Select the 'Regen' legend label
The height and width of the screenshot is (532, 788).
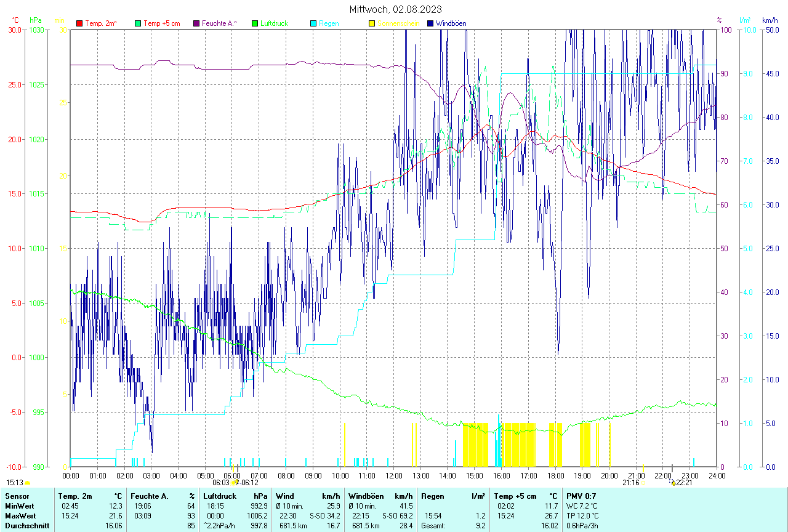(x=328, y=23)
